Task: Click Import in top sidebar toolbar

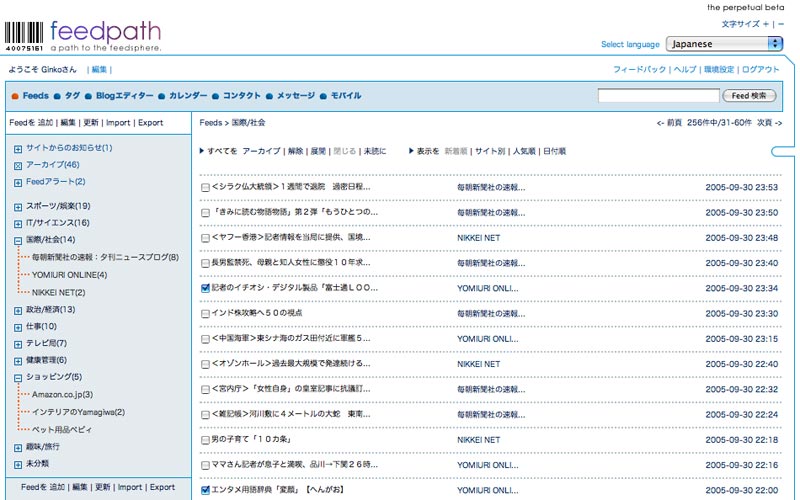Action: 118,122
